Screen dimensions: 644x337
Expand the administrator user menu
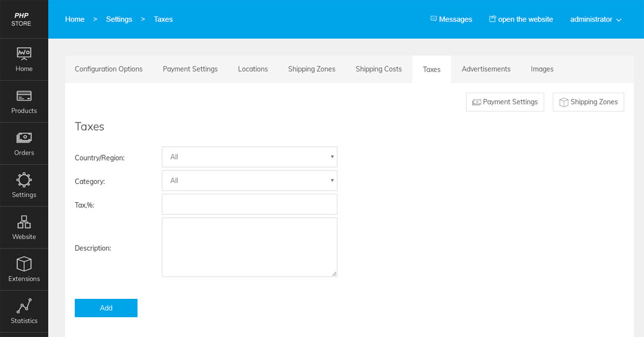pyautogui.click(x=595, y=19)
